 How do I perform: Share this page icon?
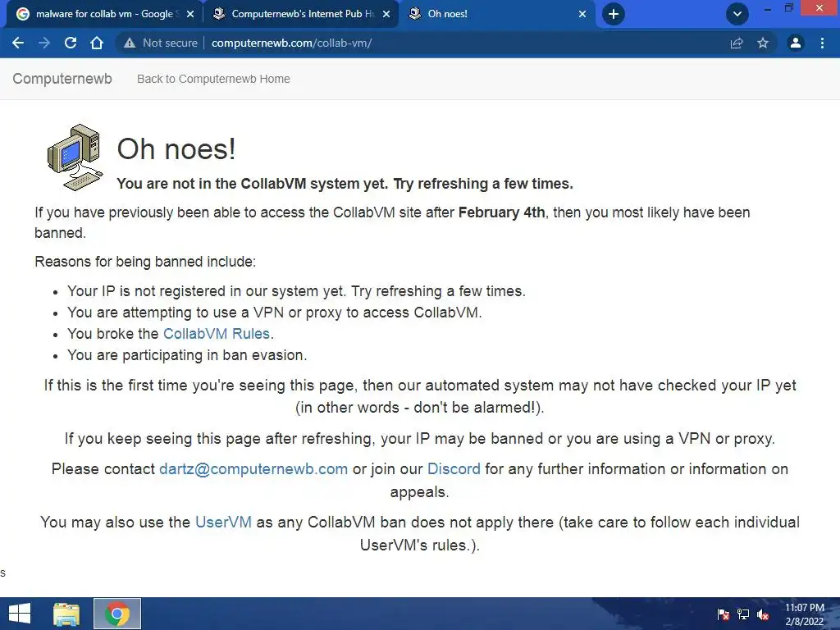click(737, 43)
